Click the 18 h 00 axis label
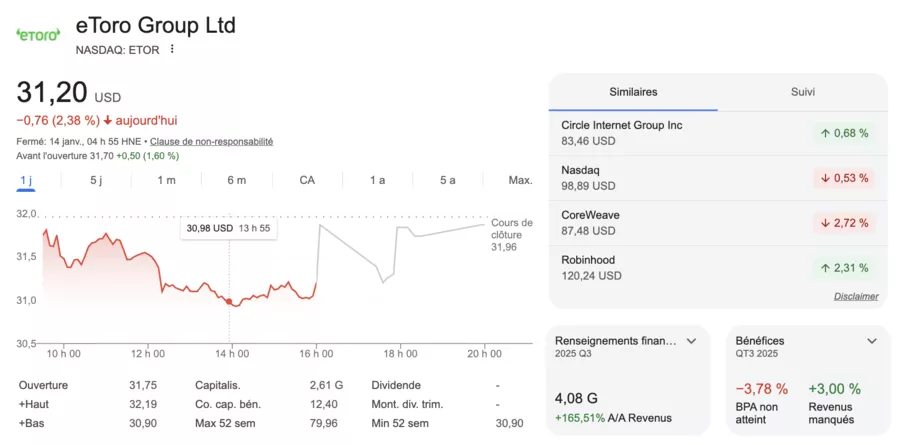 [x=400, y=354]
